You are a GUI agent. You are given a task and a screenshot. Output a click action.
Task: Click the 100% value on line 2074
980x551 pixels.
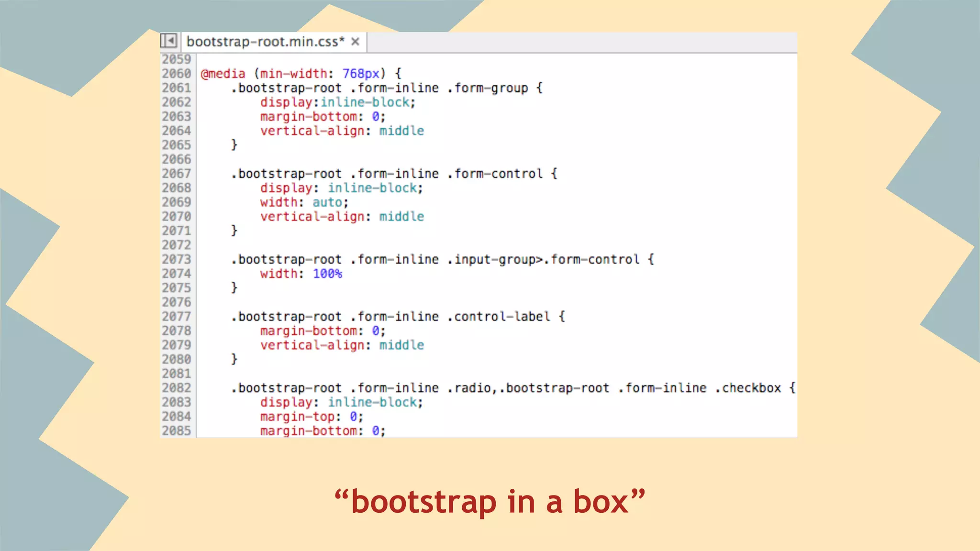[x=327, y=274]
